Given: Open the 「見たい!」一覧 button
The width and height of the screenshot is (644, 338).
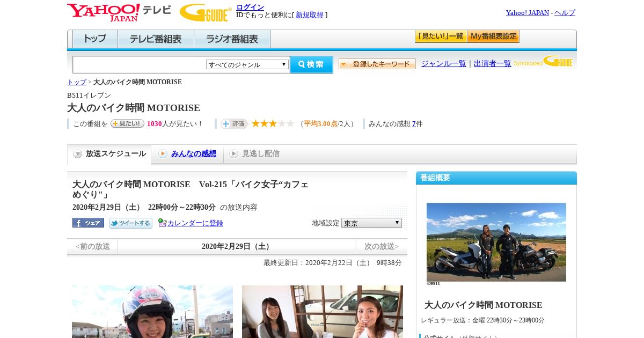Looking at the screenshot, I should [441, 36].
